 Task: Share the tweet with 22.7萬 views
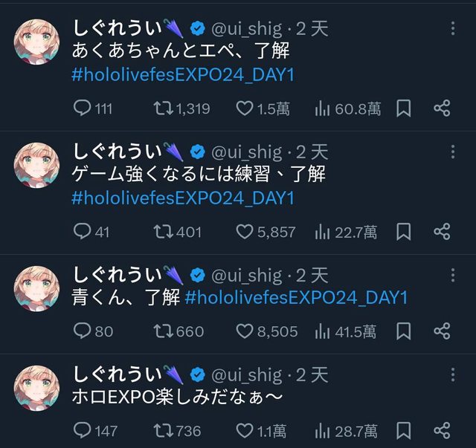click(x=442, y=232)
